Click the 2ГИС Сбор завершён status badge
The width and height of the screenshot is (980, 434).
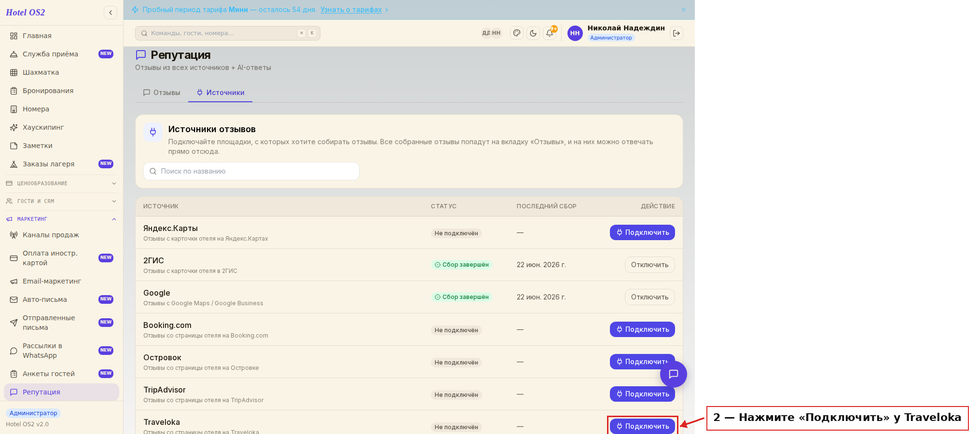point(461,265)
